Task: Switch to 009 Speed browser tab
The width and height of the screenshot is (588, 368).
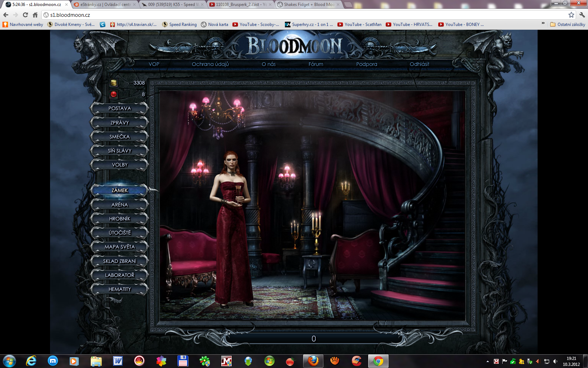Action: [173, 5]
